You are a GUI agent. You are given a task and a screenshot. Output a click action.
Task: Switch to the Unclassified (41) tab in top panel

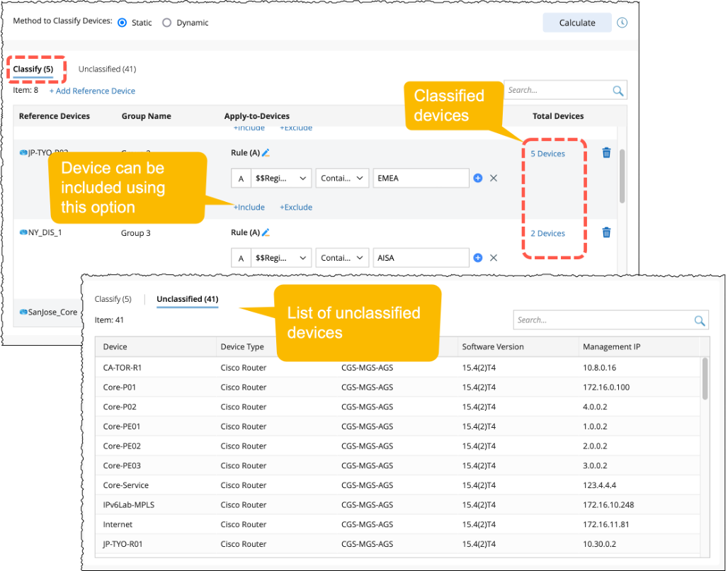107,69
